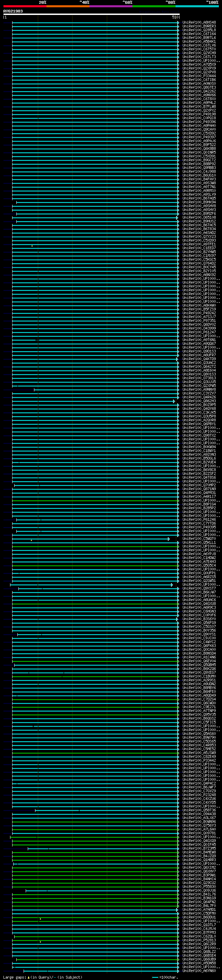Viewport: 222px width, 980px height.
Task: Select label UniRef100_C6TLV6
Action: point(199,45)
